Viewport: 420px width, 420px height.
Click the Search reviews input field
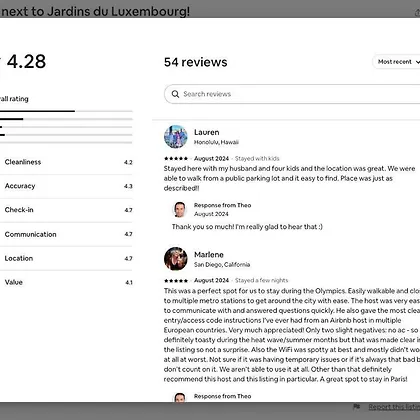coord(292,94)
